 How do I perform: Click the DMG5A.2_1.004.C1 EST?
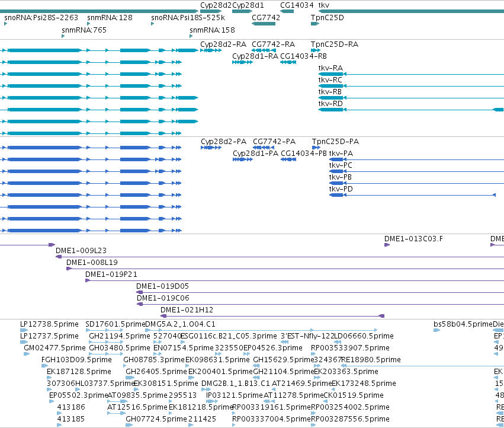[x=180, y=324]
